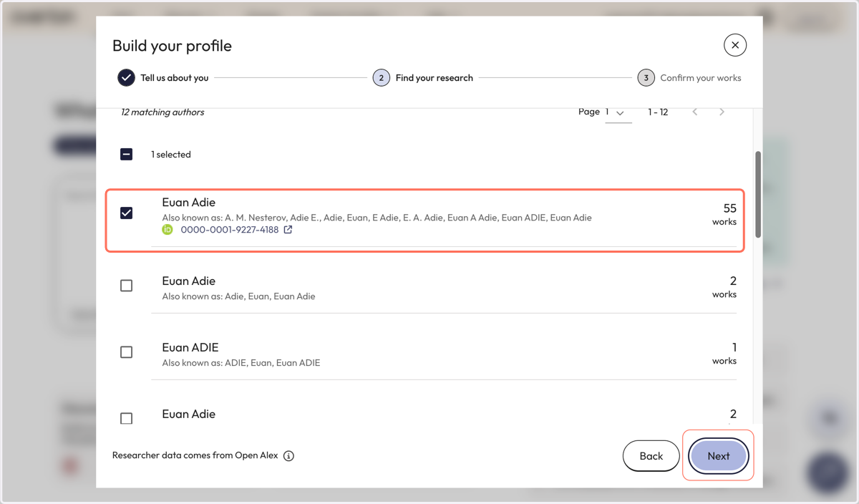Check the partially visible last Euan Adie row
Screen dimensions: 859x504
(x=127, y=418)
